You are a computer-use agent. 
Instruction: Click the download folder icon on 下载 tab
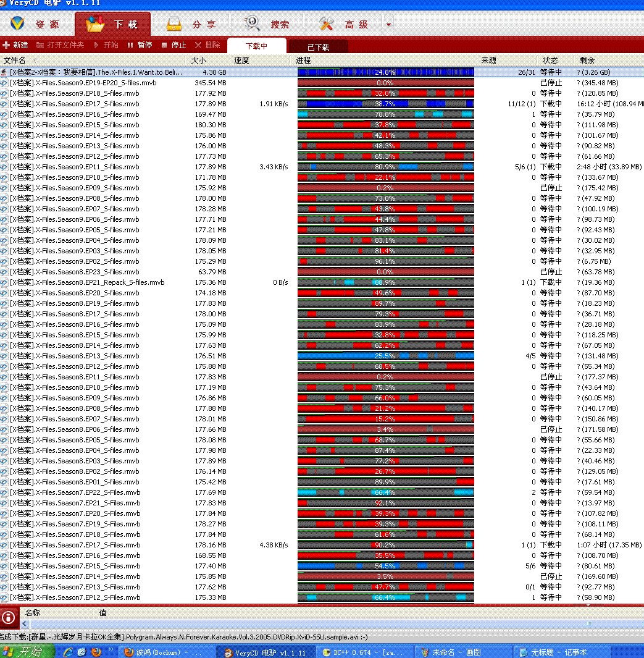pos(95,23)
